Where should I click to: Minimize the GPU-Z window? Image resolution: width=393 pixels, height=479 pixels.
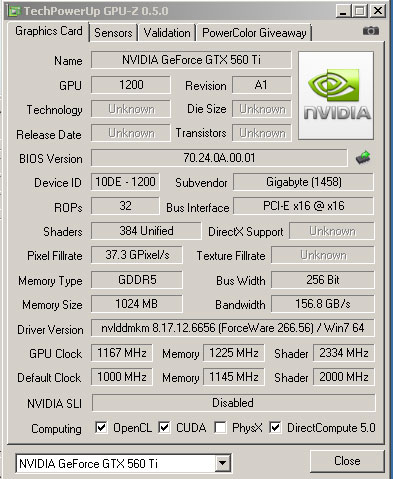(343, 11)
